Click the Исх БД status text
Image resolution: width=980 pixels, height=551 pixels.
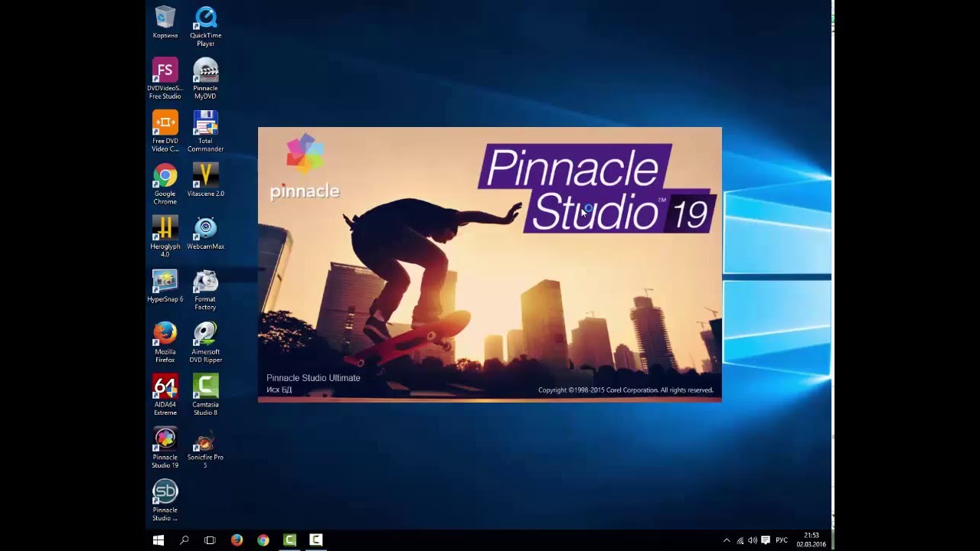pos(279,390)
